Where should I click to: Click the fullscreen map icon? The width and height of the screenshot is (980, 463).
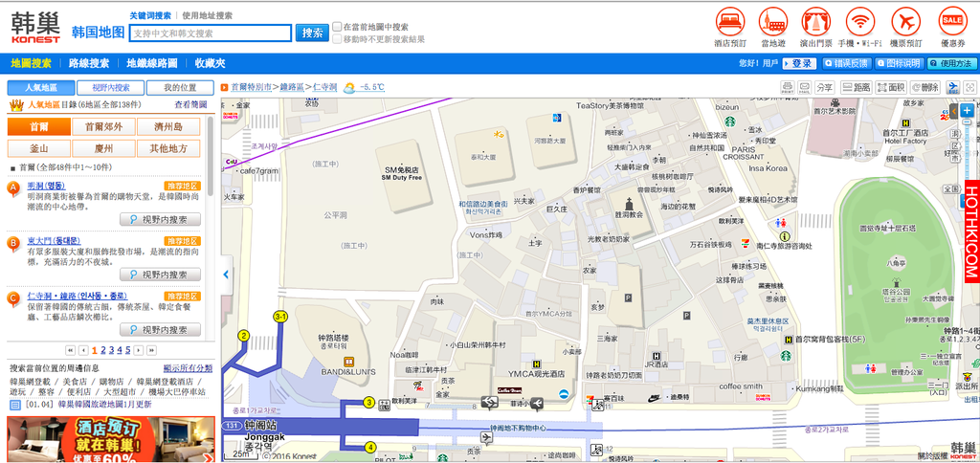point(970,87)
